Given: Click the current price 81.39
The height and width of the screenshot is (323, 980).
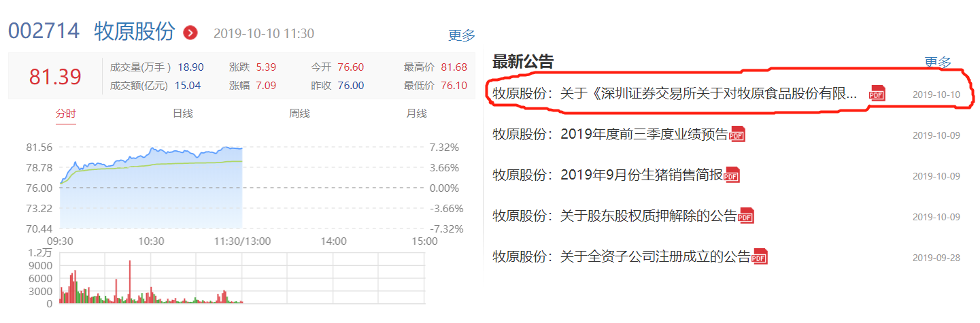Looking at the screenshot, I should pos(55,77).
